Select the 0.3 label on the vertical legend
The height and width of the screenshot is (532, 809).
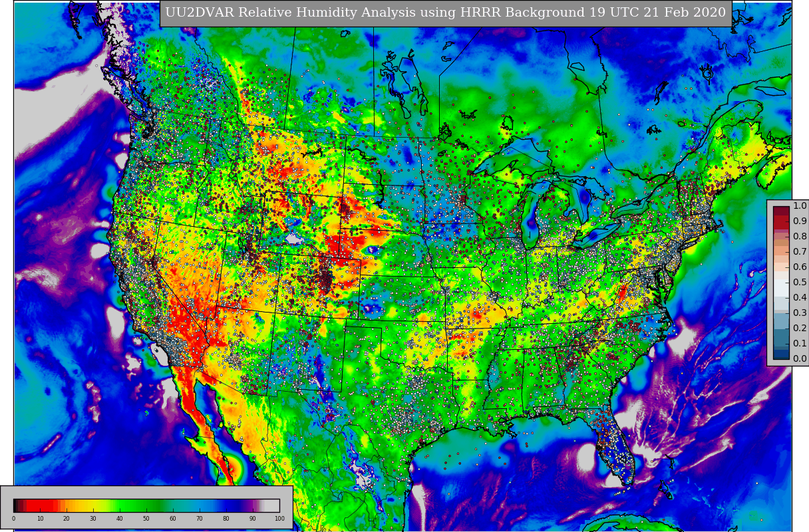point(800,313)
